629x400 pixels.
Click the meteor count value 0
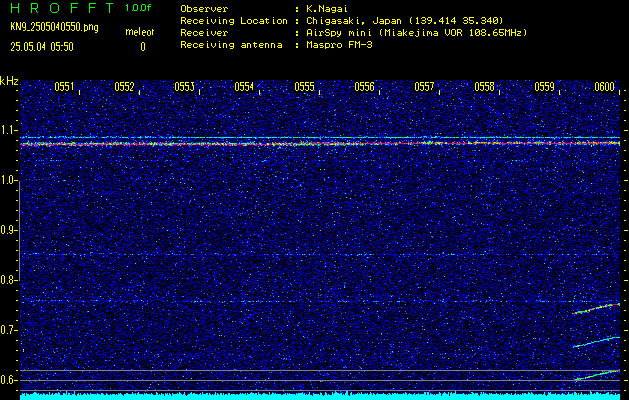143,47
